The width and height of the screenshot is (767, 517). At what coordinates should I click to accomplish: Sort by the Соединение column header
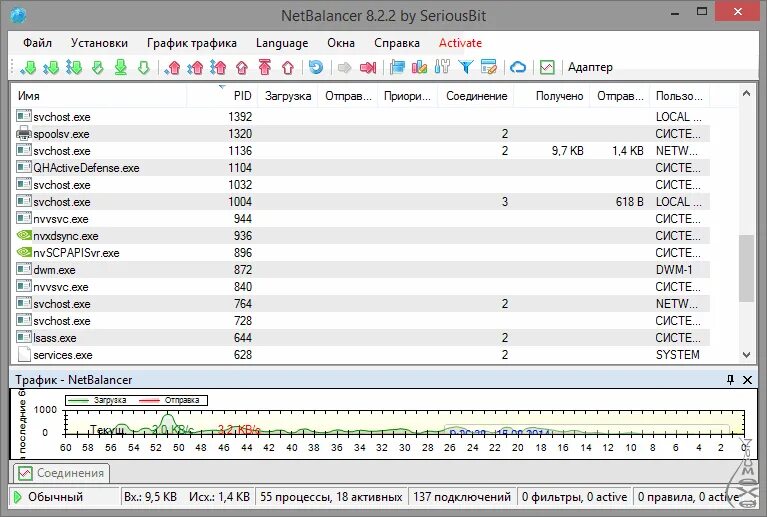[476, 96]
